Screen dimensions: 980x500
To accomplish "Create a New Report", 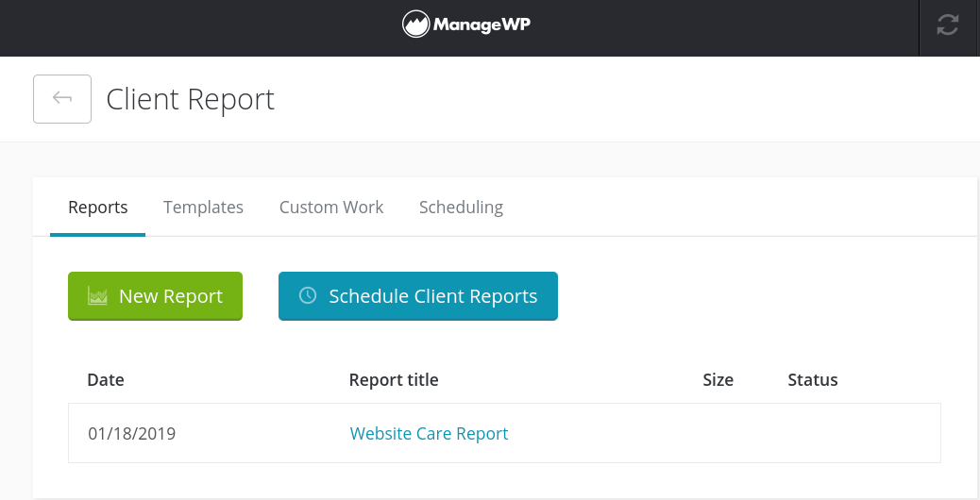I will pyautogui.click(x=155, y=296).
